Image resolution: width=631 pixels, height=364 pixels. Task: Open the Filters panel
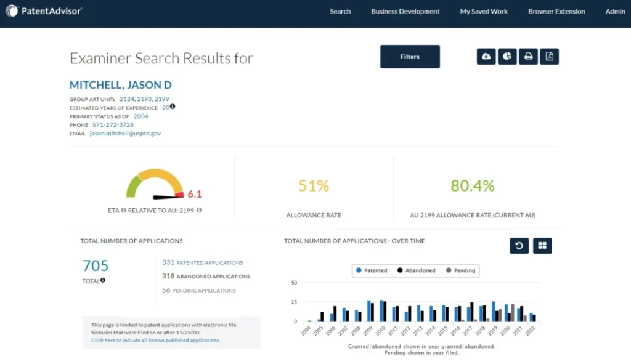tap(410, 56)
